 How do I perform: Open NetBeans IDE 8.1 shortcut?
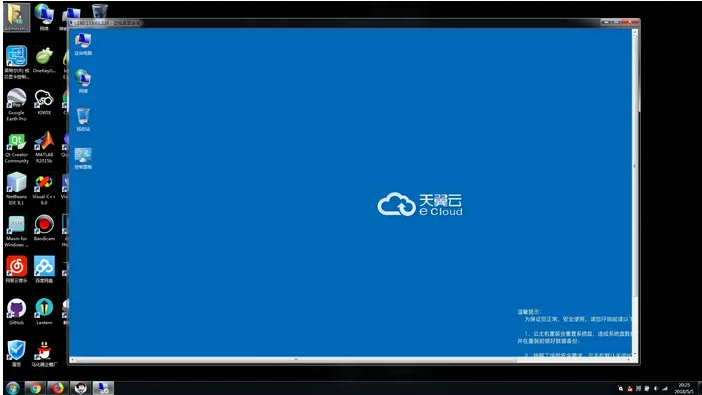click(x=17, y=189)
